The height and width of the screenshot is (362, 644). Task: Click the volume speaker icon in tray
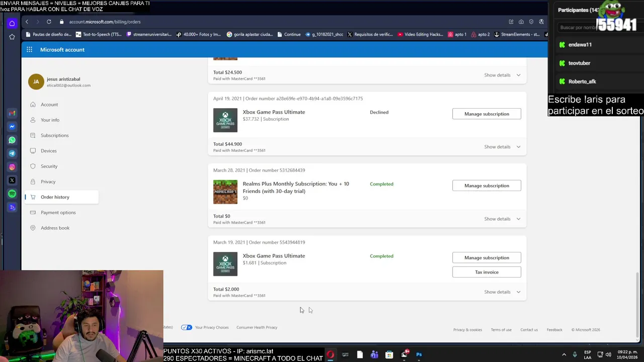click(x=608, y=354)
